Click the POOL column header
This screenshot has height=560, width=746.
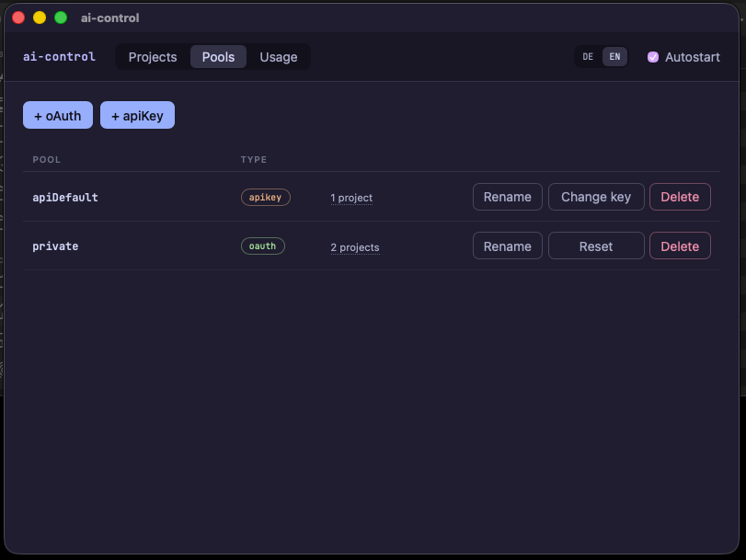[47, 160]
